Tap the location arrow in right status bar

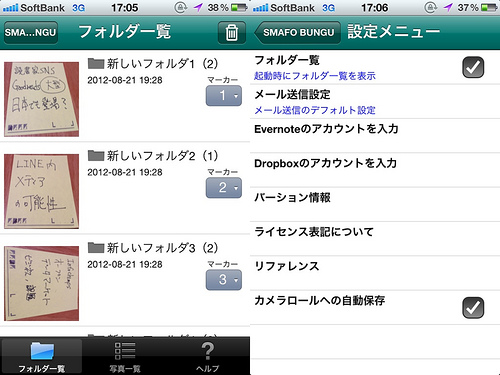pyautogui.click(x=448, y=7)
